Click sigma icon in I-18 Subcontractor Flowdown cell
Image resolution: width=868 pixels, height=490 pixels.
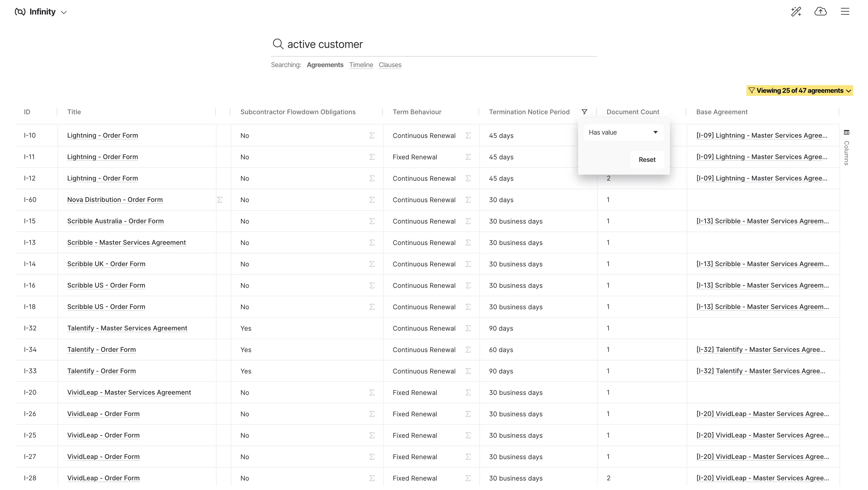point(372,307)
